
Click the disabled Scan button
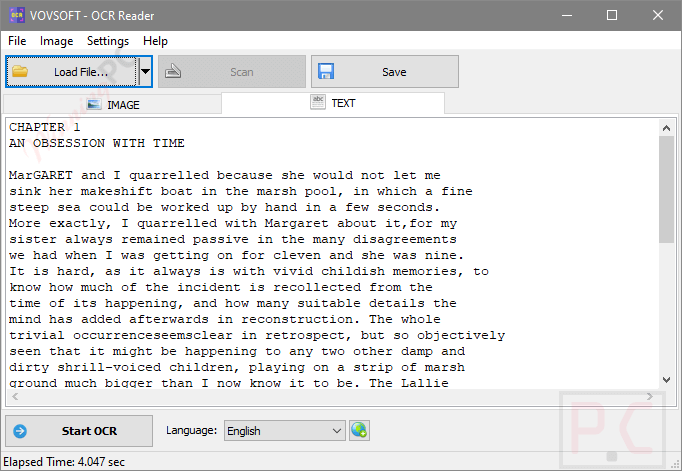[x=232, y=72]
